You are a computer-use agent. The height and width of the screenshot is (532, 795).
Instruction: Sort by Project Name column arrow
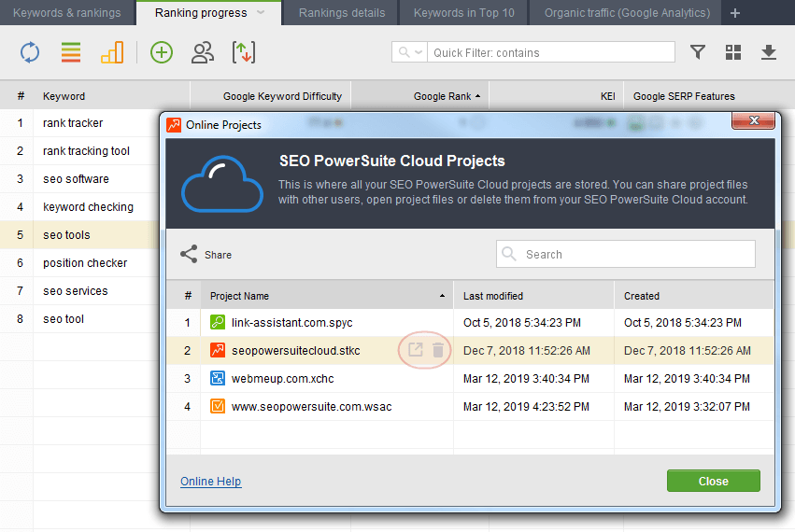(442, 296)
